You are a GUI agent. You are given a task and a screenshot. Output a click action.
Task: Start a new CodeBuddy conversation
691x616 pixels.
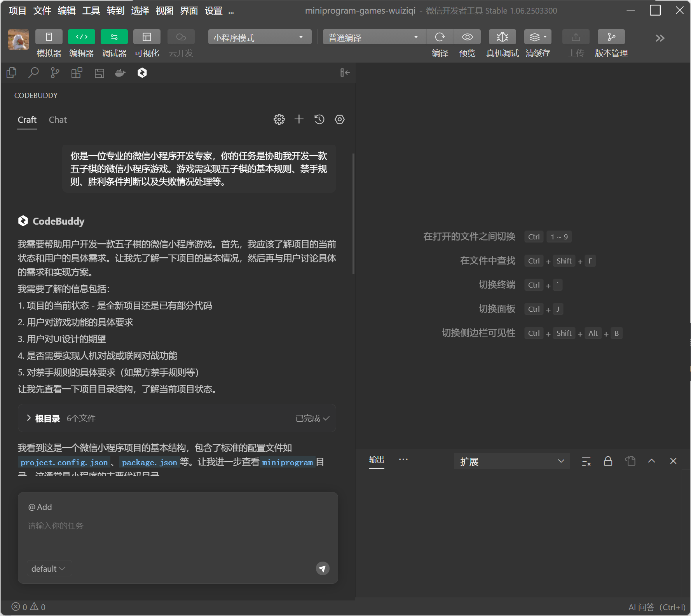(299, 119)
